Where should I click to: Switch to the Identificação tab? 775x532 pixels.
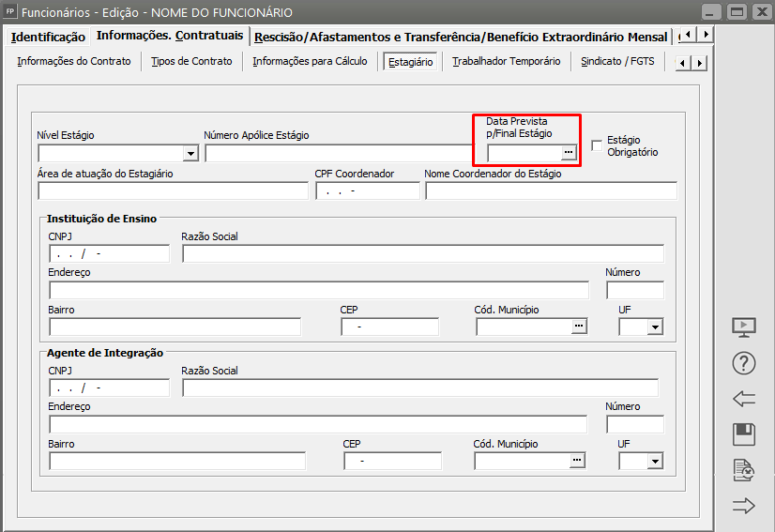coord(48,37)
